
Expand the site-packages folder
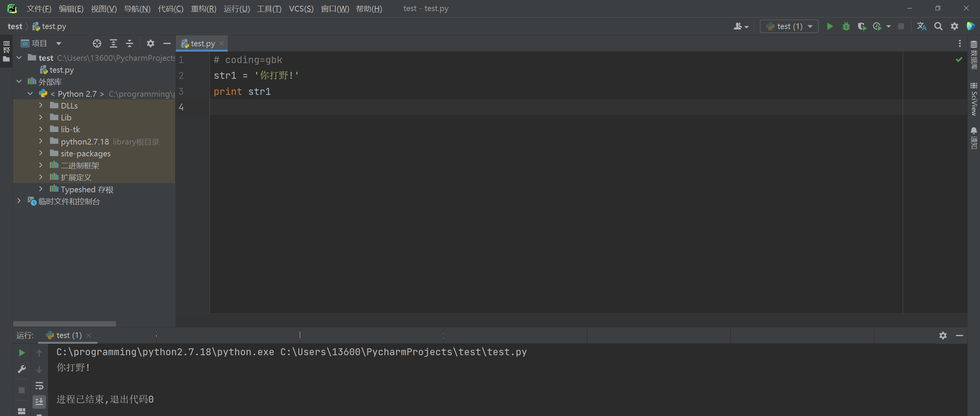[x=41, y=153]
